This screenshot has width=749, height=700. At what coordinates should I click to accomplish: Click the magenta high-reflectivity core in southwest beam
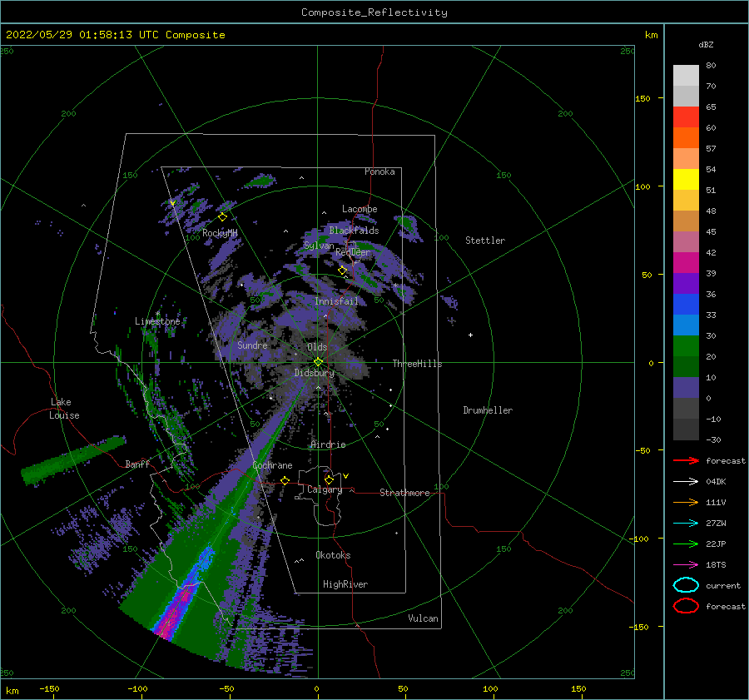(172, 618)
